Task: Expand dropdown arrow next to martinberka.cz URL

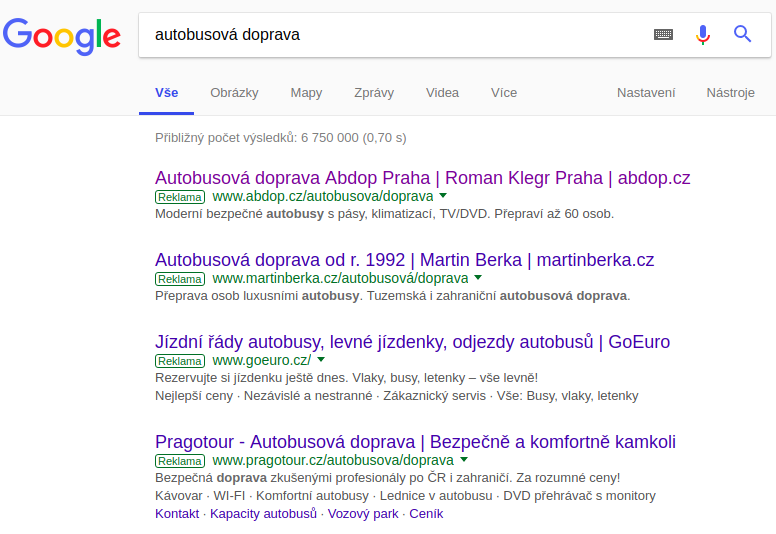Action: click(478, 278)
